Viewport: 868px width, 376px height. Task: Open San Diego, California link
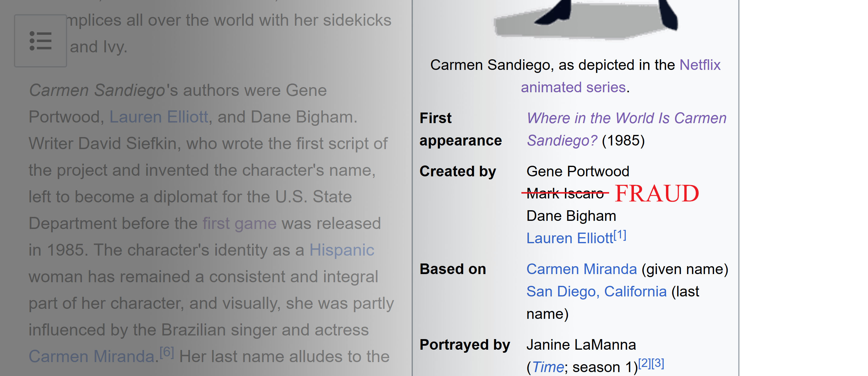tap(596, 291)
